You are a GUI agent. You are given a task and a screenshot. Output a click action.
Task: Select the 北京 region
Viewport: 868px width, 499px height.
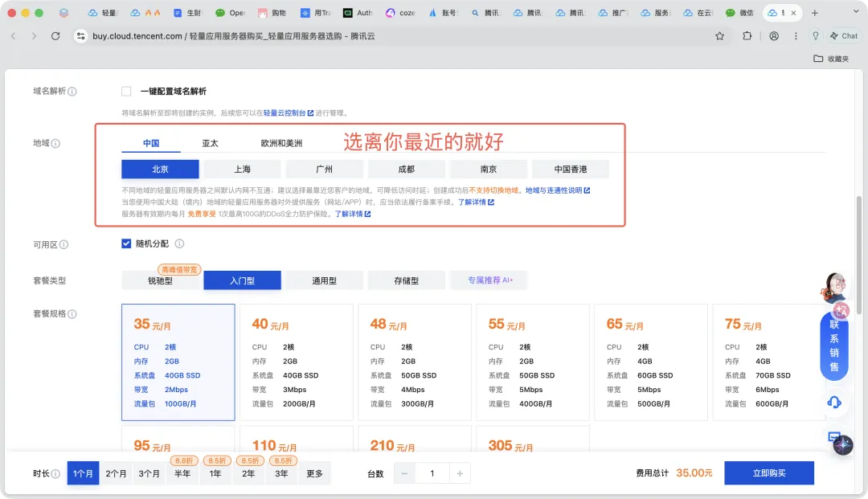[160, 170]
